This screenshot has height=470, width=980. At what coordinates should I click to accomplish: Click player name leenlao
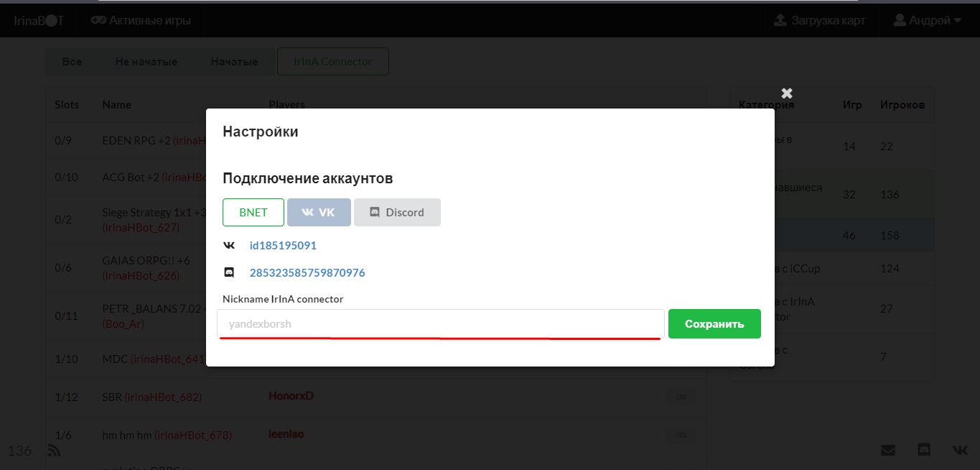[x=286, y=434]
